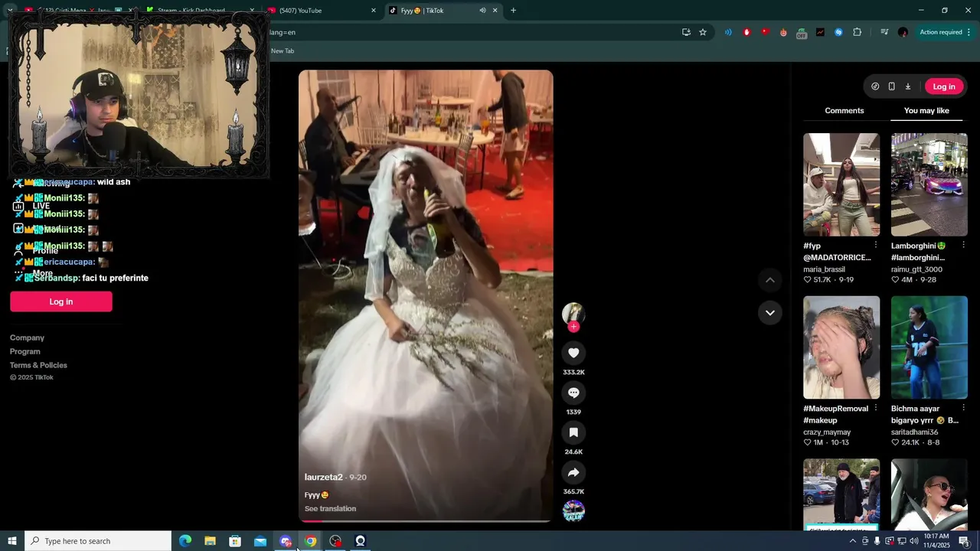
Task: Seek using the video progress bar
Action: click(x=426, y=521)
